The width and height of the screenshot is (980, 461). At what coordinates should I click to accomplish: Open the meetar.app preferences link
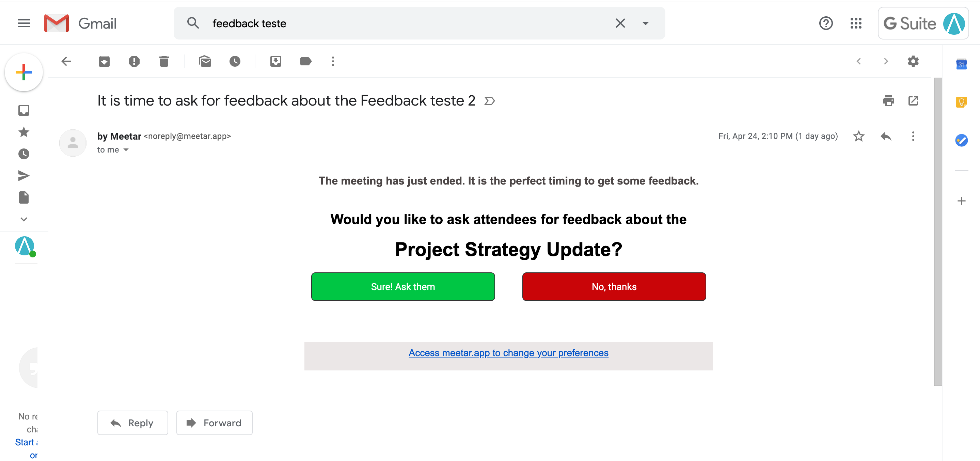[x=508, y=353]
